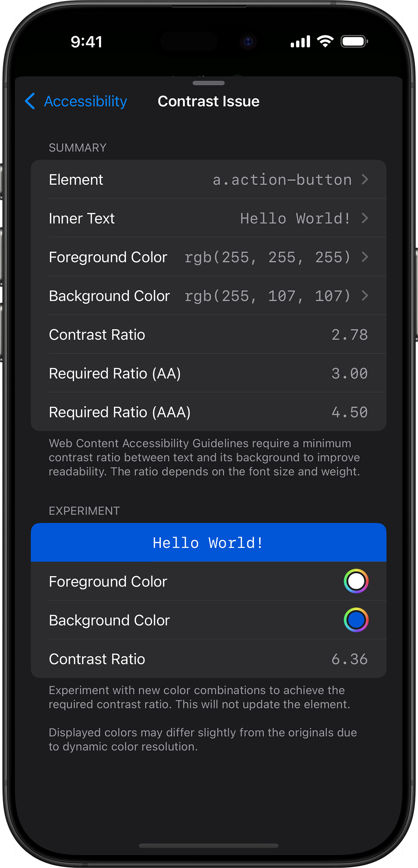Viewport: 418px width, 868px height.
Task: Open the Background Color rgb value chevron
Action: tap(365, 296)
